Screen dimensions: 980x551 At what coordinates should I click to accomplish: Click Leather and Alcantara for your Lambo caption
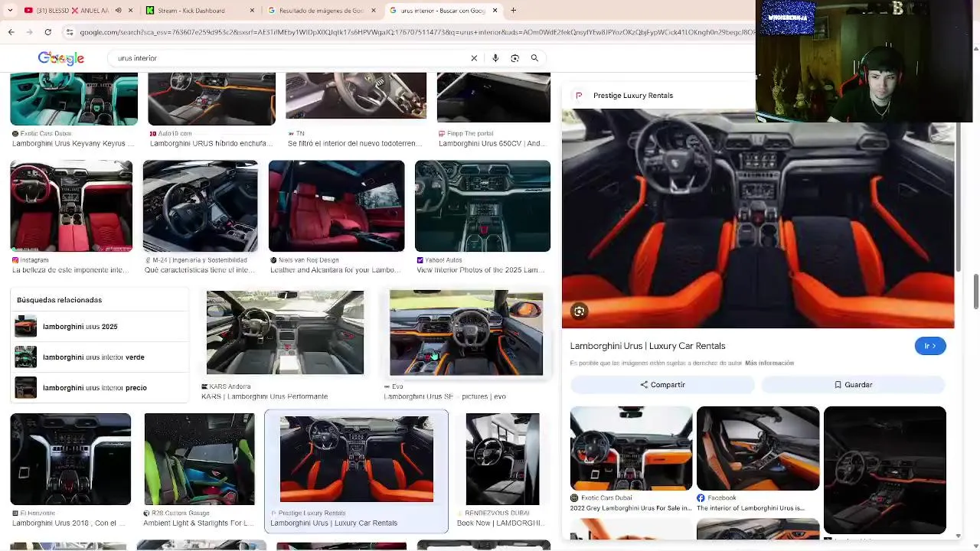tap(335, 270)
